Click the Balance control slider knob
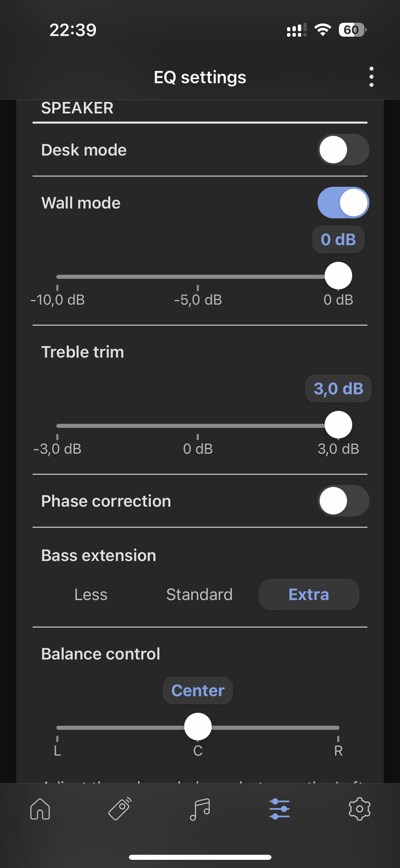 tap(198, 726)
